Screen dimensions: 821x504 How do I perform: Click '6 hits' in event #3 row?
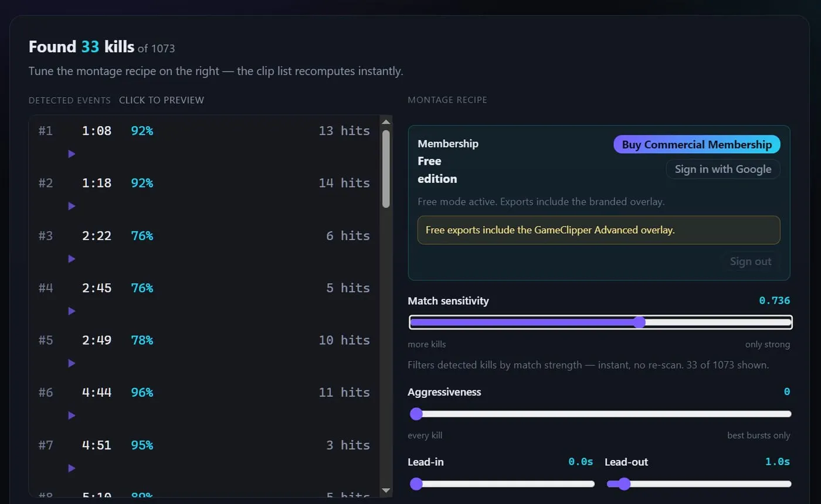348,236
